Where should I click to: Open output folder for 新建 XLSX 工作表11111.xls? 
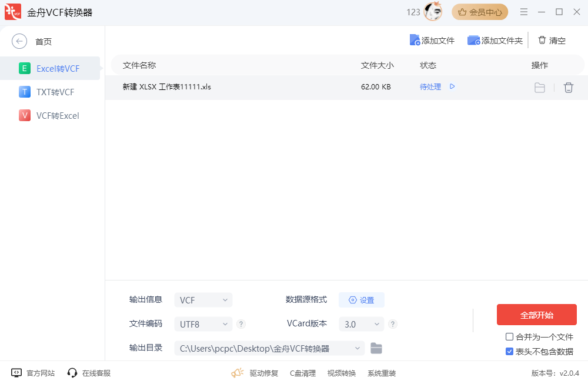[540, 88]
